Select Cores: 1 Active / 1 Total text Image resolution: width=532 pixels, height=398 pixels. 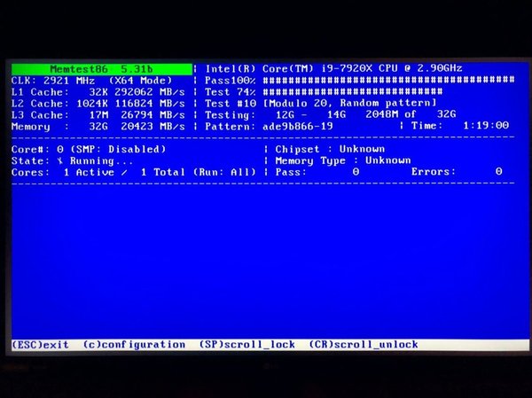pos(98,172)
